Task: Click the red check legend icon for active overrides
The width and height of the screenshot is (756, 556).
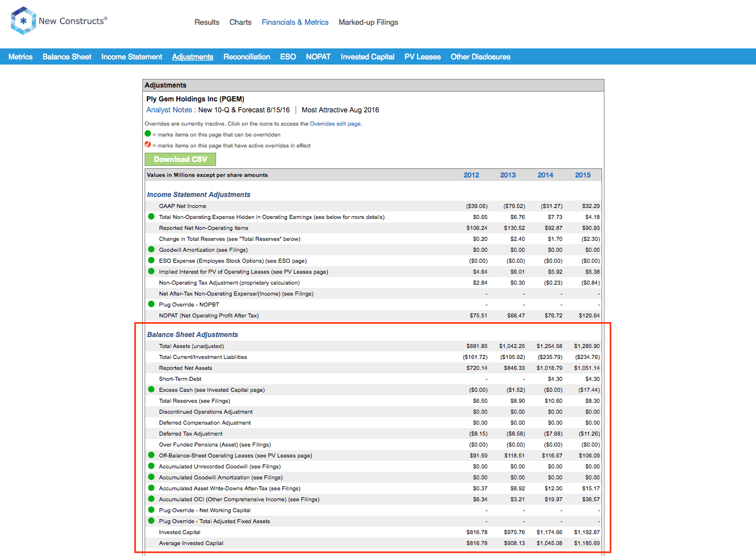Action: coord(148,145)
